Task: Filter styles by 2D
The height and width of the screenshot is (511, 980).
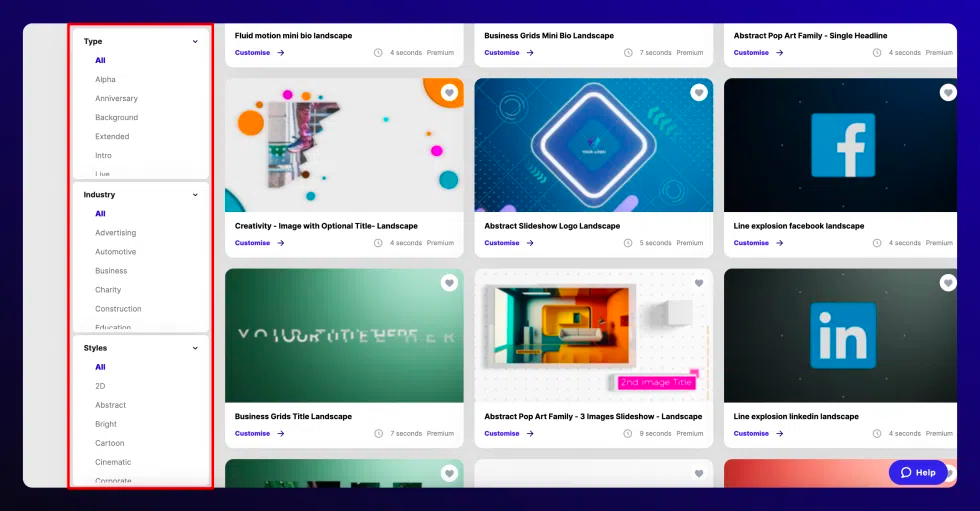Action: (100, 386)
